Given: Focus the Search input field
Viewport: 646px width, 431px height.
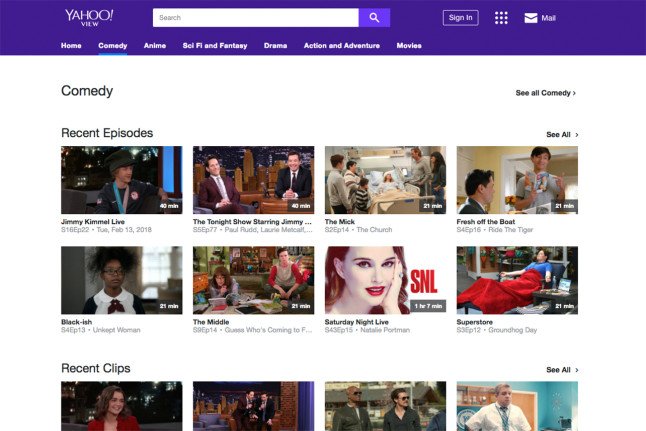Looking at the screenshot, I should (x=256, y=18).
